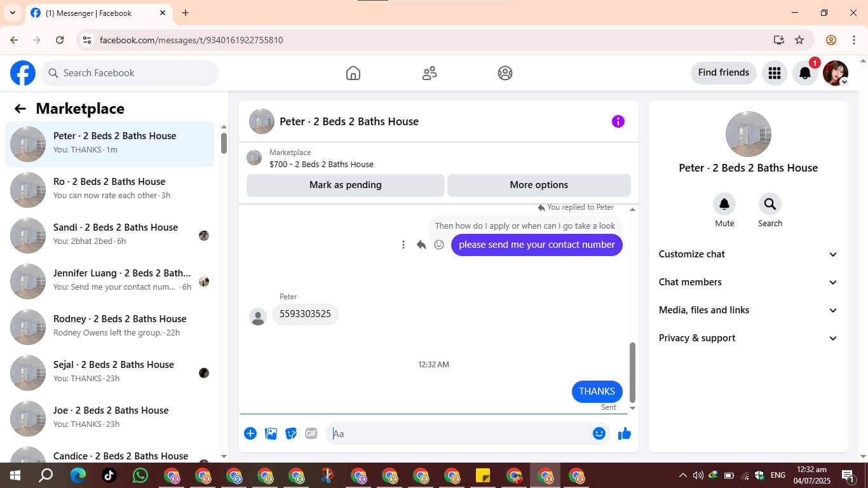Click the More options button
This screenshot has width=868, height=488.
pos(539,185)
